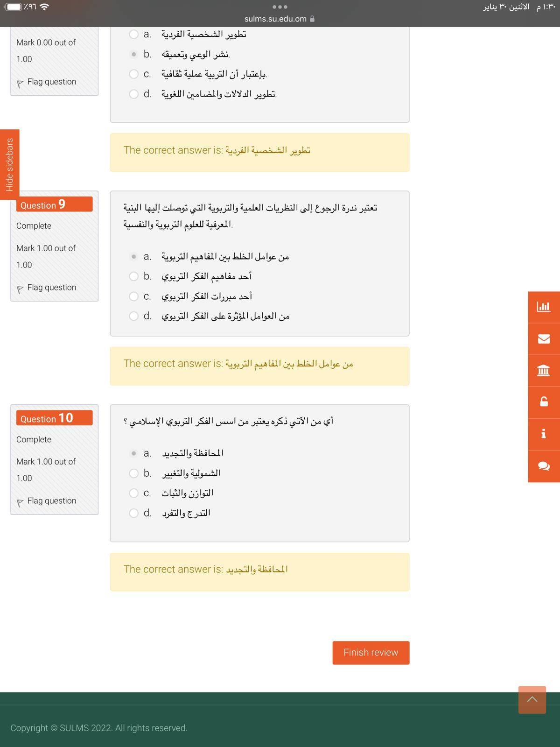This screenshot has width=560, height=747.
Task: Select option b for Question 9
Action: pyautogui.click(x=134, y=276)
